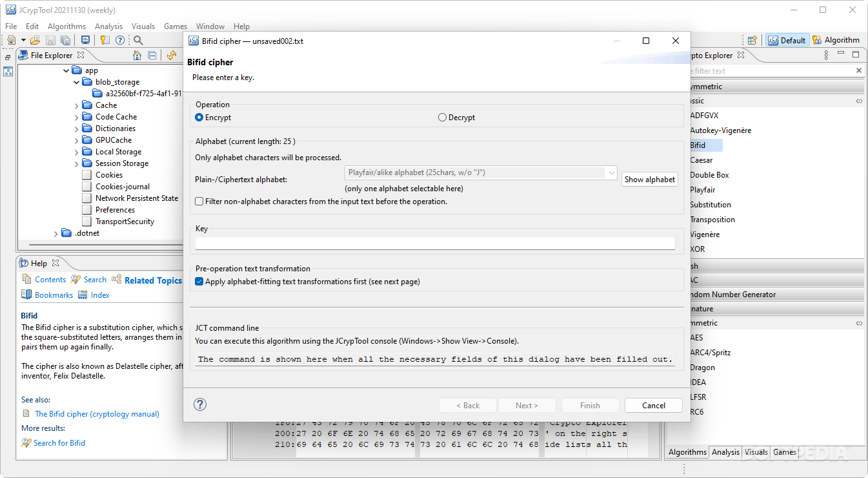Click the Cancel button
Viewport: 868px width, 478px height.
[x=654, y=406]
